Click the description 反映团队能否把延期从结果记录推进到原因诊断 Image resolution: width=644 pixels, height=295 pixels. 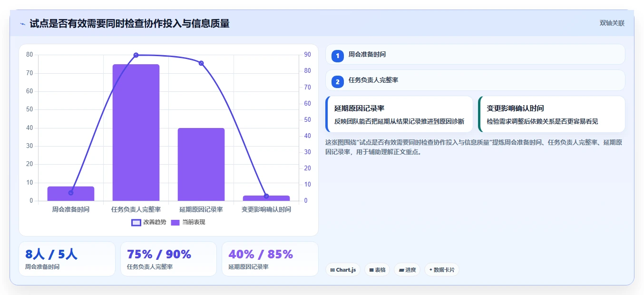pyautogui.click(x=399, y=121)
